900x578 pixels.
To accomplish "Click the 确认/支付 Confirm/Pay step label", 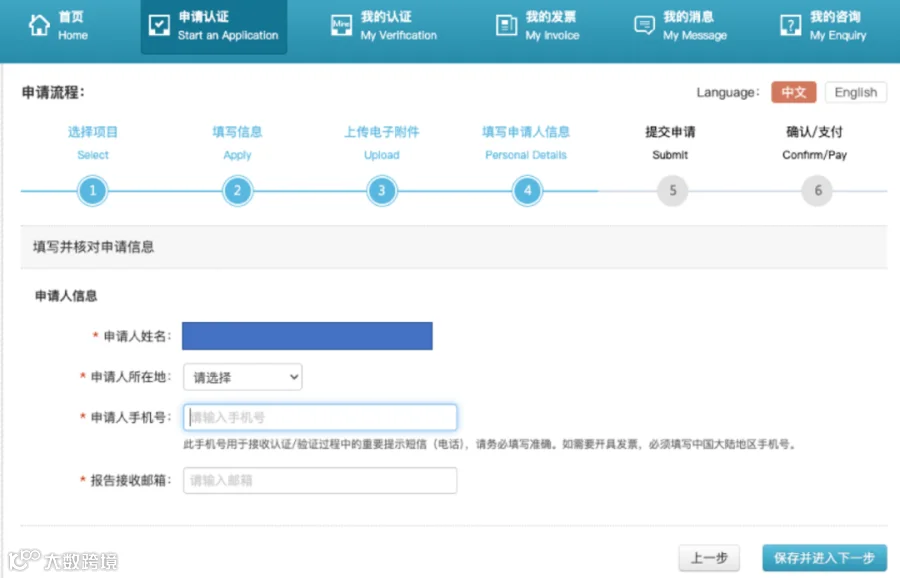I will pos(814,143).
